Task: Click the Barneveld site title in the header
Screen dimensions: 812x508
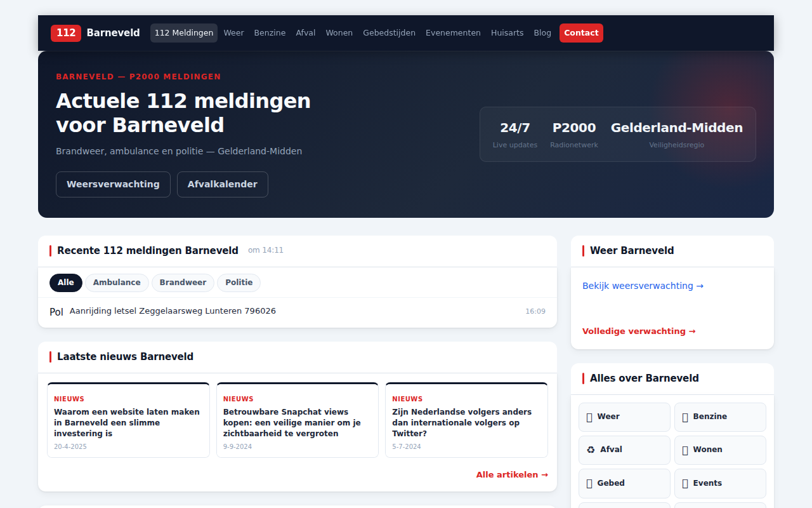Action: pyautogui.click(x=114, y=33)
